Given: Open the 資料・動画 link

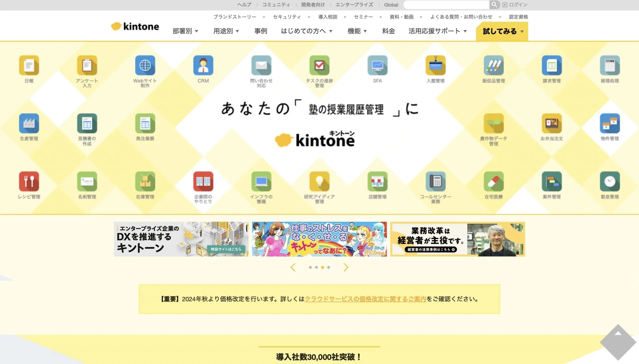Looking at the screenshot, I should click(401, 17).
